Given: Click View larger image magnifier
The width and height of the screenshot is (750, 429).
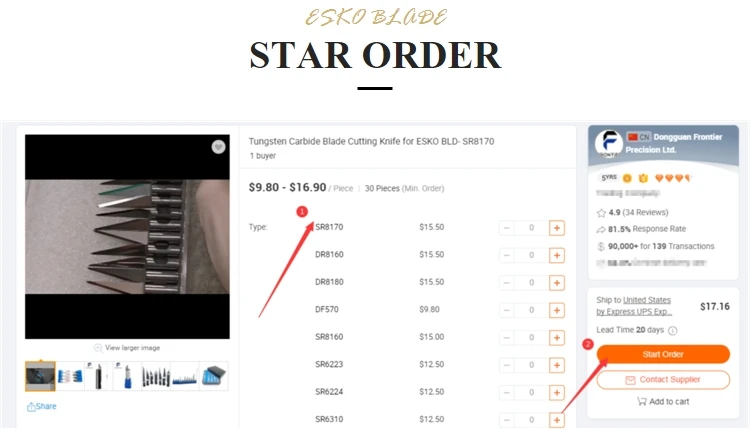Looking at the screenshot, I should coord(127,348).
